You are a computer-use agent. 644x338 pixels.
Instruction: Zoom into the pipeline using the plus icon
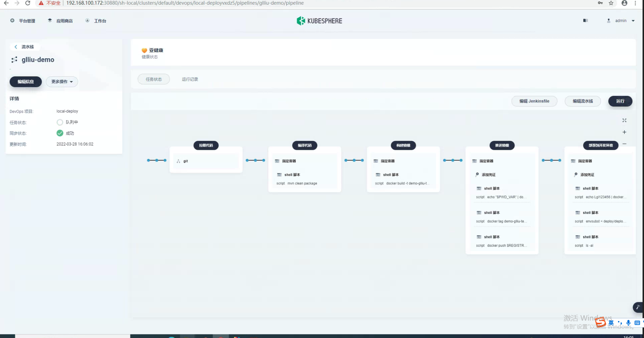click(624, 132)
